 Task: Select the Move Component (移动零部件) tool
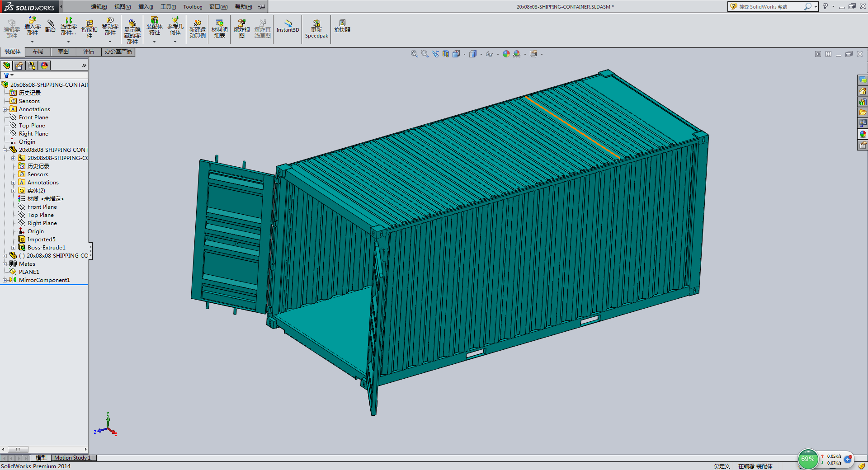coord(110,26)
